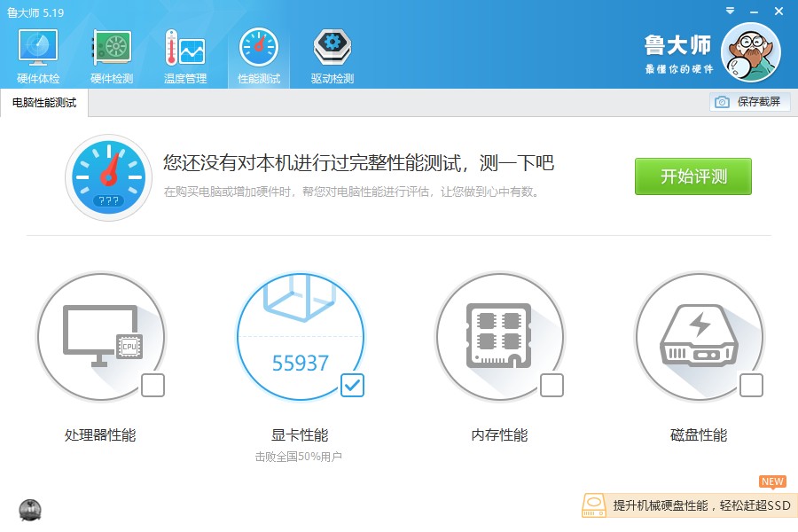Launch 驱动检测 driver detection

(x=331, y=53)
